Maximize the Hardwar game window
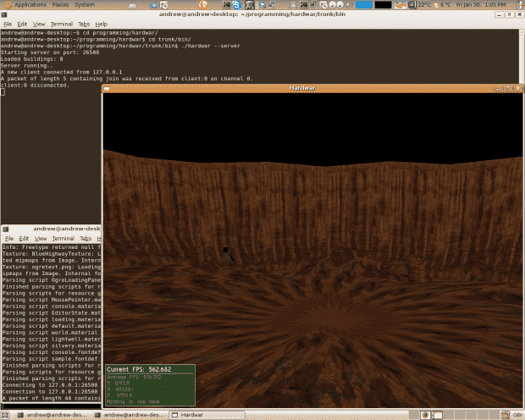Viewport: 525px width, 420px height. click(506, 87)
